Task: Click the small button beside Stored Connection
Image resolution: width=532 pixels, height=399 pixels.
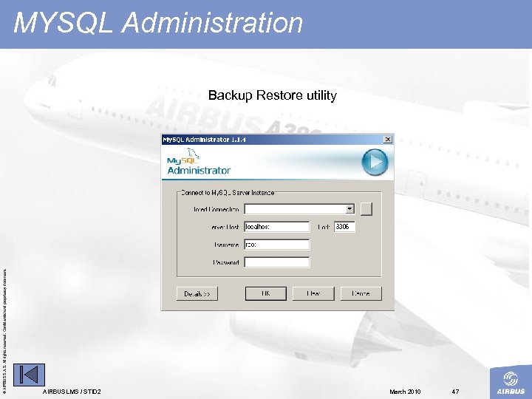Action: (366, 208)
